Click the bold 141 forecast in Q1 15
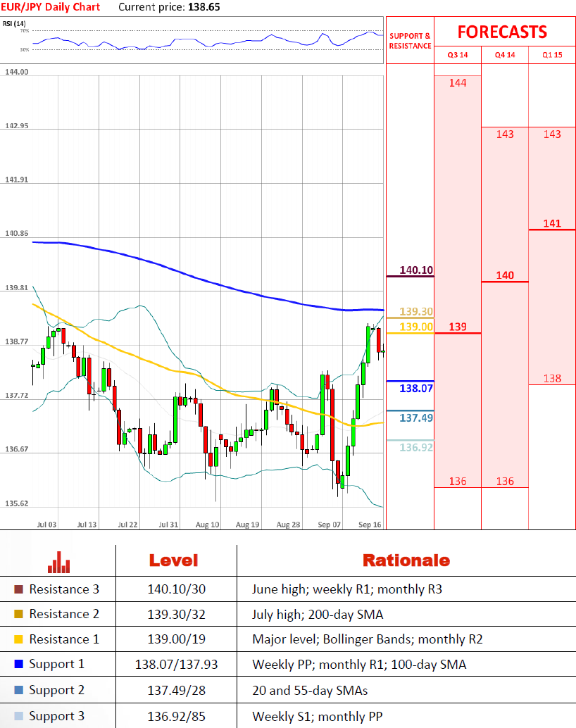The image size is (576, 728). (552, 223)
